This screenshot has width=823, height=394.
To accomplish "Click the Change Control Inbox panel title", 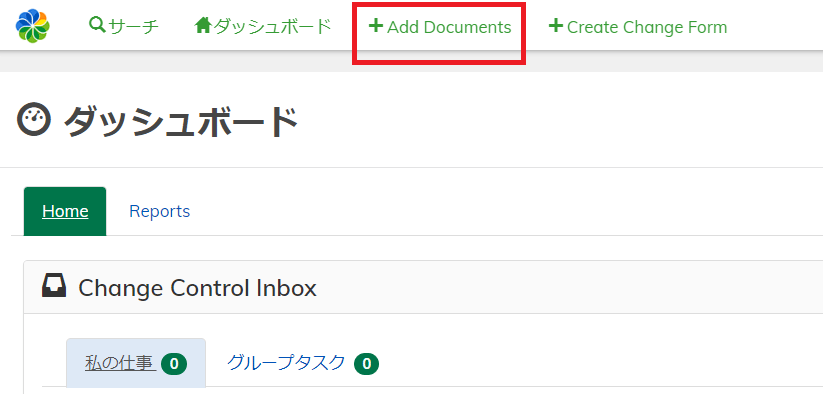I will click(197, 288).
